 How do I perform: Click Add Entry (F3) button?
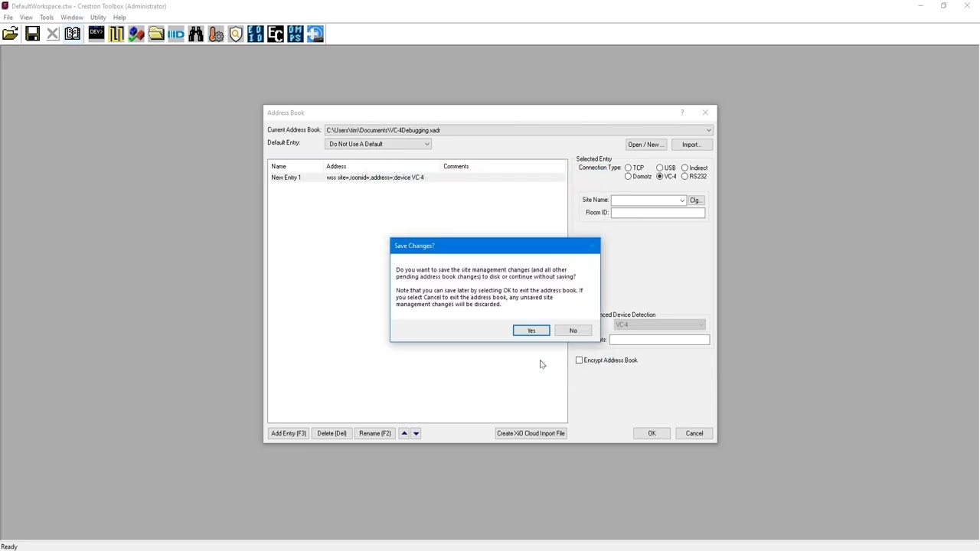[x=289, y=433]
